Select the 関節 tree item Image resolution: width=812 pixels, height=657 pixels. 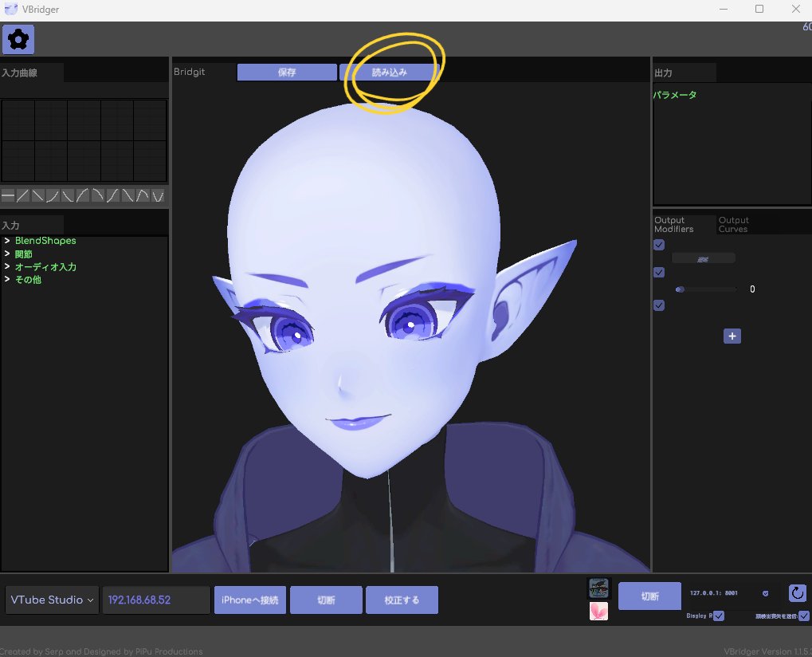(24, 254)
